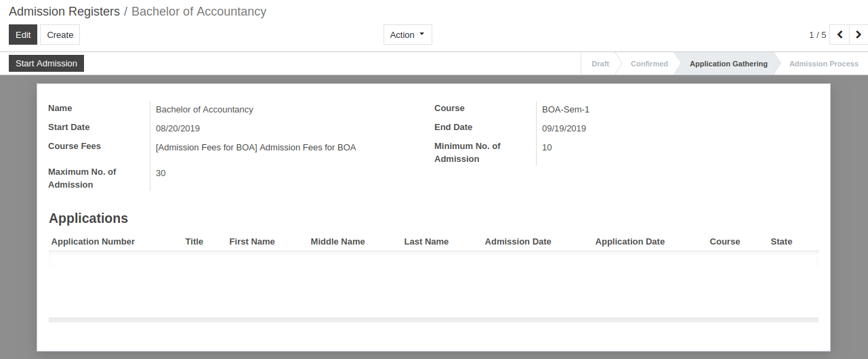
Task: Sort by Application Number column
Action: (93, 242)
